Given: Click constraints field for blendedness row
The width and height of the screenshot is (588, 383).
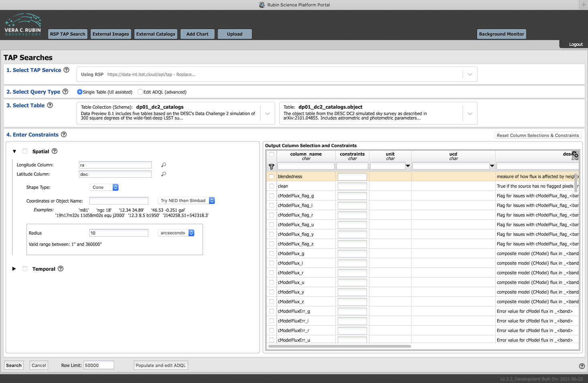Looking at the screenshot, I should 352,176.
